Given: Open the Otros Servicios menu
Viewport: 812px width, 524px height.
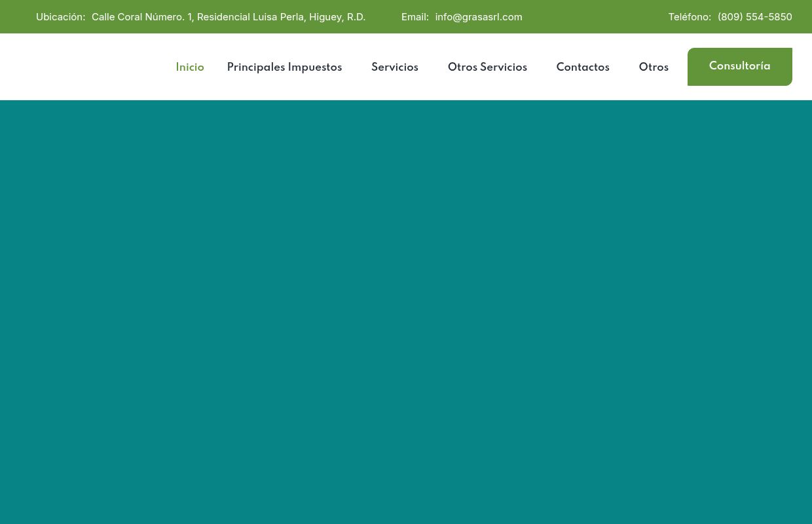Looking at the screenshot, I should [x=487, y=67].
